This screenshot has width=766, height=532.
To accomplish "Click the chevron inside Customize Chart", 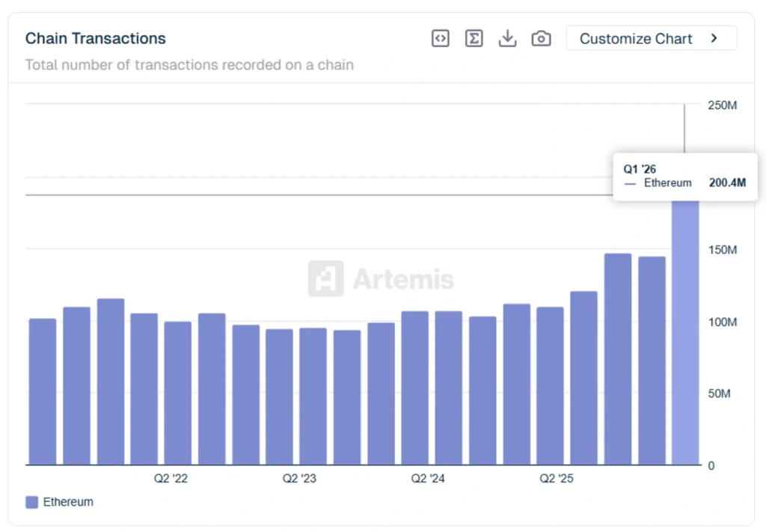I will (x=714, y=37).
